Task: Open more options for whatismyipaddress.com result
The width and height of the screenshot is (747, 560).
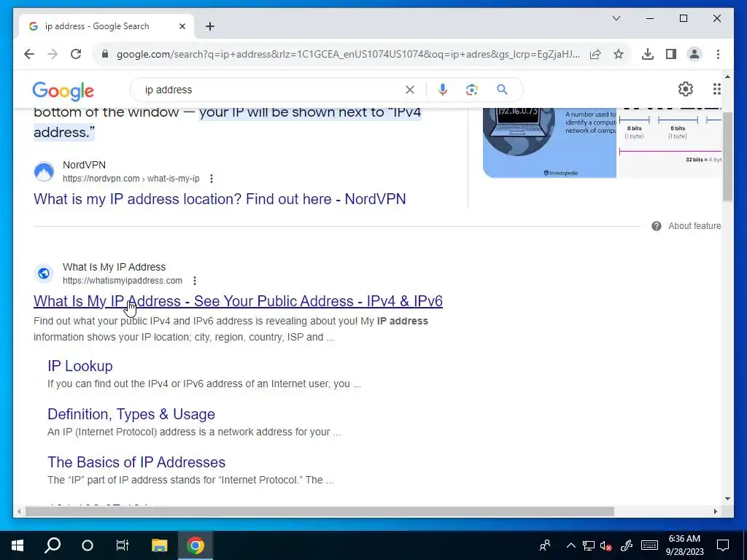Action: [194, 281]
